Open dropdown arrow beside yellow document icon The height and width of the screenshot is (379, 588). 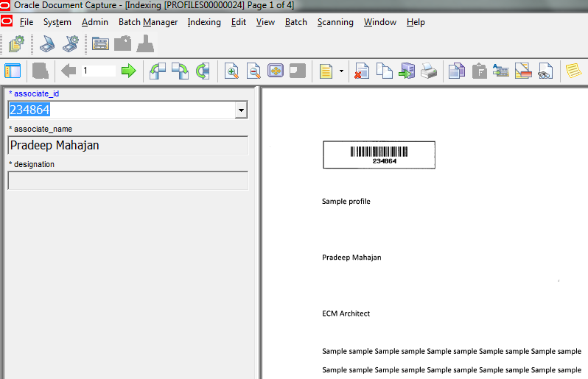tap(341, 71)
